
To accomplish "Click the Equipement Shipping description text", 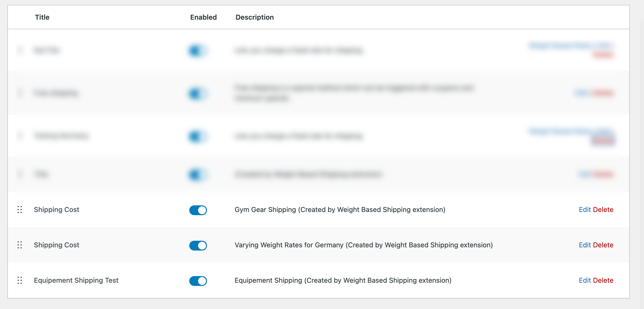I will coord(343,280).
